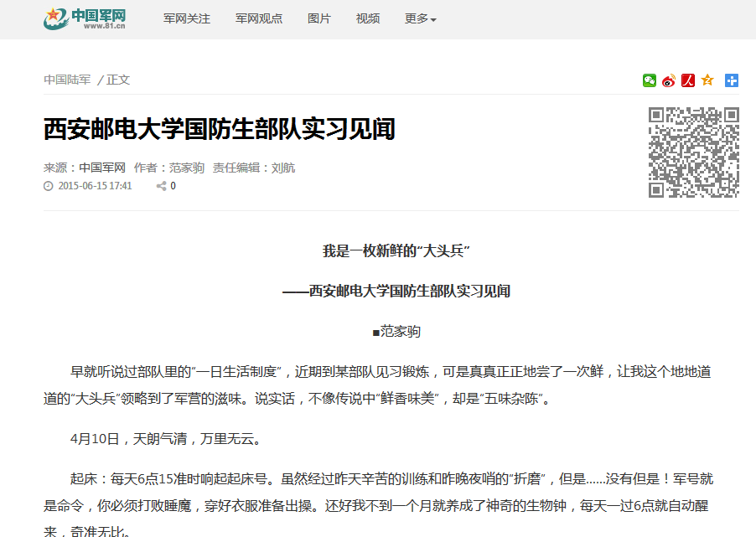
Task: Share article to WeChat
Action: click(650, 80)
